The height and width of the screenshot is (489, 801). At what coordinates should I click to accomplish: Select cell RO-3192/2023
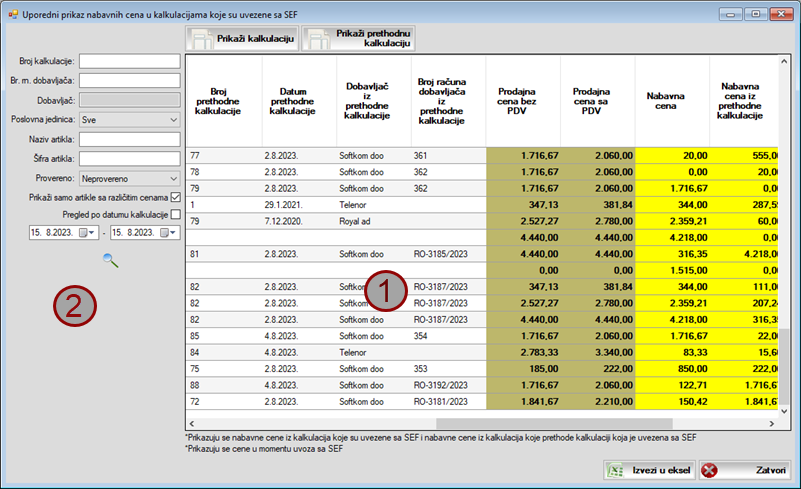(449, 385)
